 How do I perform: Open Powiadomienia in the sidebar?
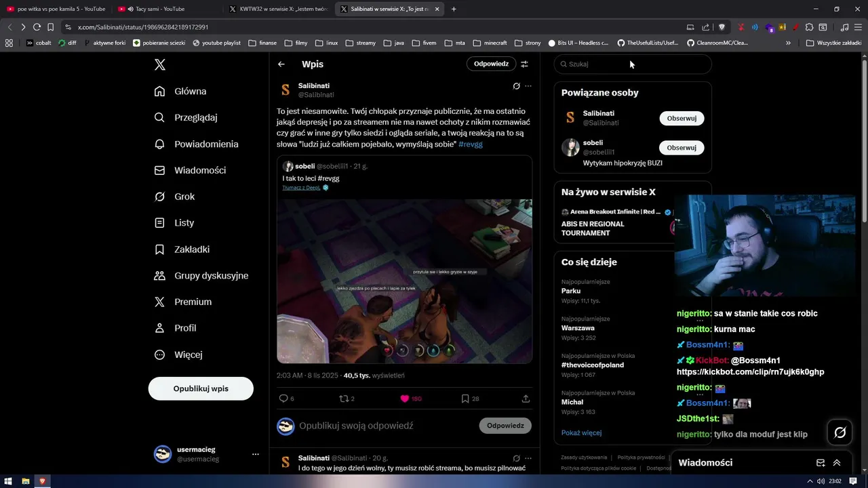(196, 144)
